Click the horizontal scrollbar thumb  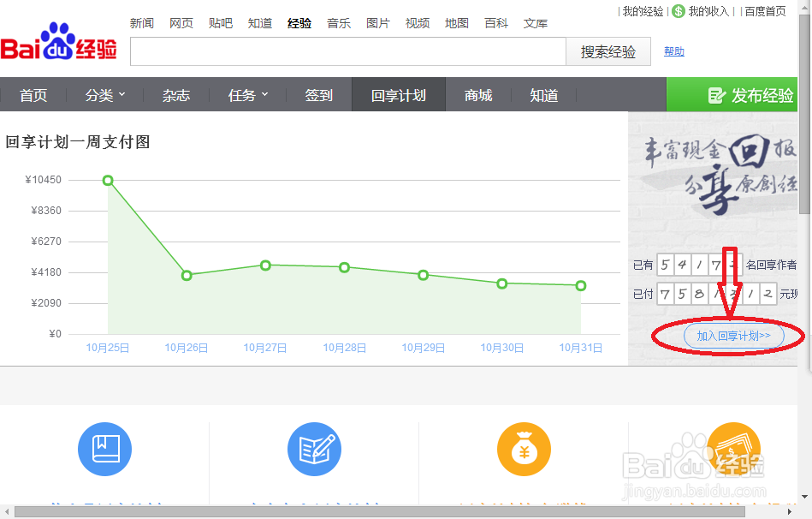(x=380, y=512)
